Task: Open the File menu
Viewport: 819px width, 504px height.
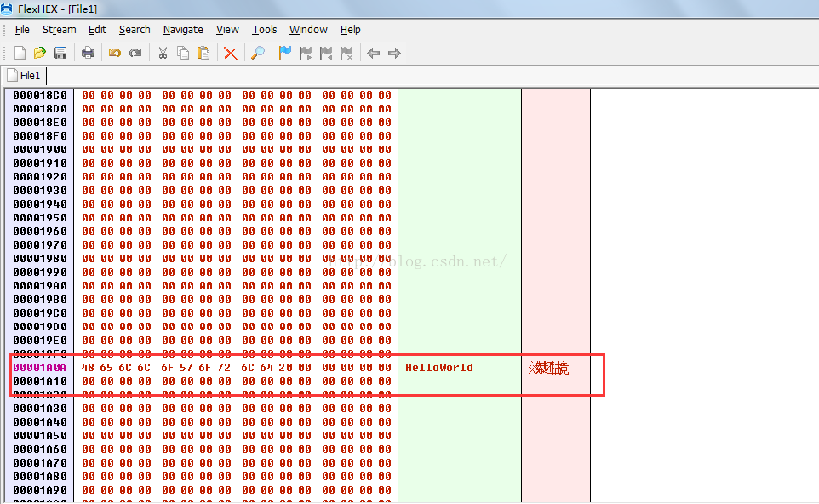Action: pyautogui.click(x=22, y=30)
